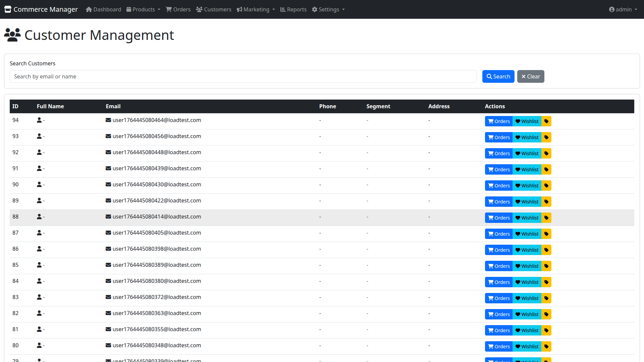The width and height of the screenshot is (644, 362).
Task: Open Orders cart button for customer 86
Action: coord(499,250)
